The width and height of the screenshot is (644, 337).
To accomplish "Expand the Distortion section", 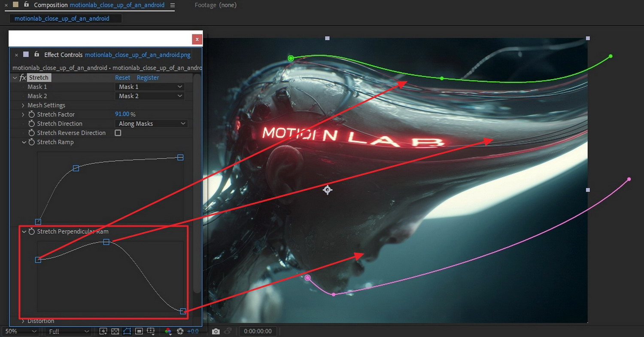I will [x=23, y=321].
